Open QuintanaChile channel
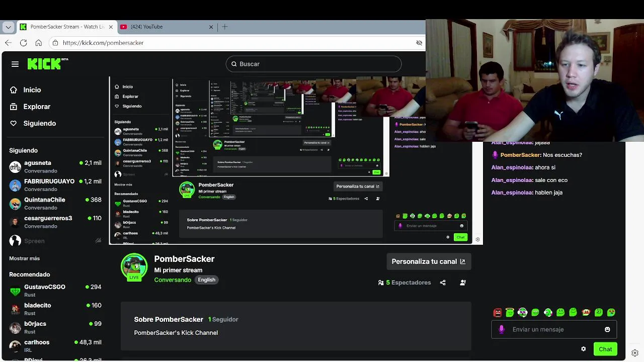Image resolution: width=644 pixels, height=362 pixels. tap(55, 203)
